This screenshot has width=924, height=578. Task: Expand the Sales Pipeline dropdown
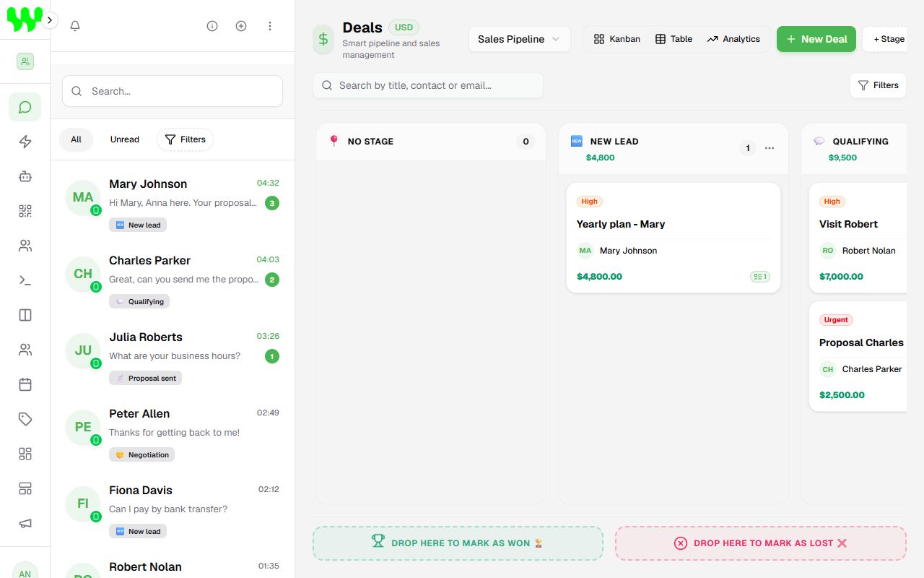click(520, 39)
